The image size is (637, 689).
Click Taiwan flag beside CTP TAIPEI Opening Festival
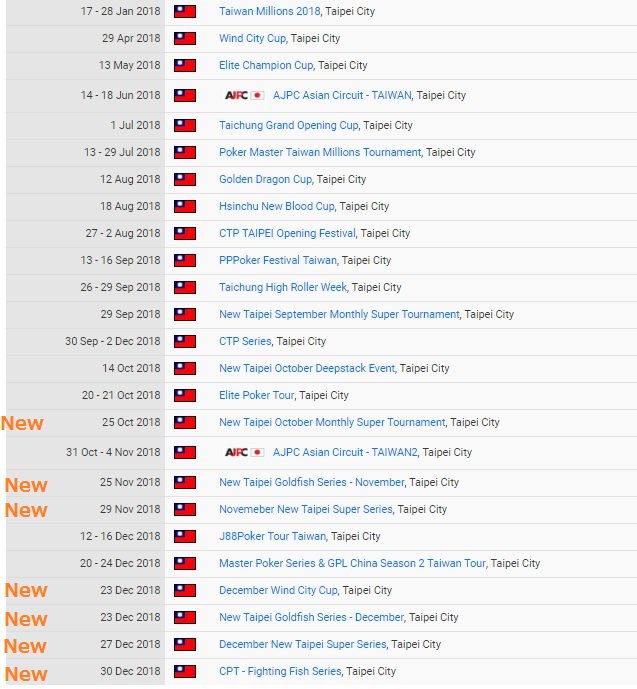click(185, 234)
